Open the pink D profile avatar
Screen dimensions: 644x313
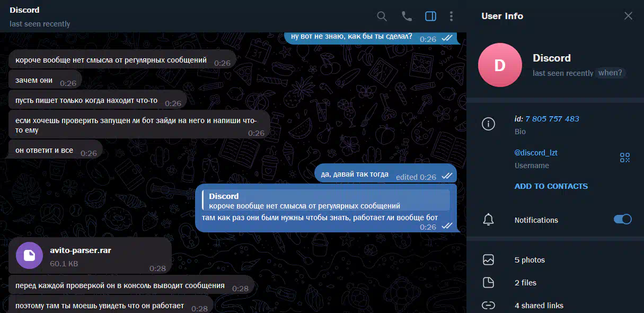tap(500, 65)
